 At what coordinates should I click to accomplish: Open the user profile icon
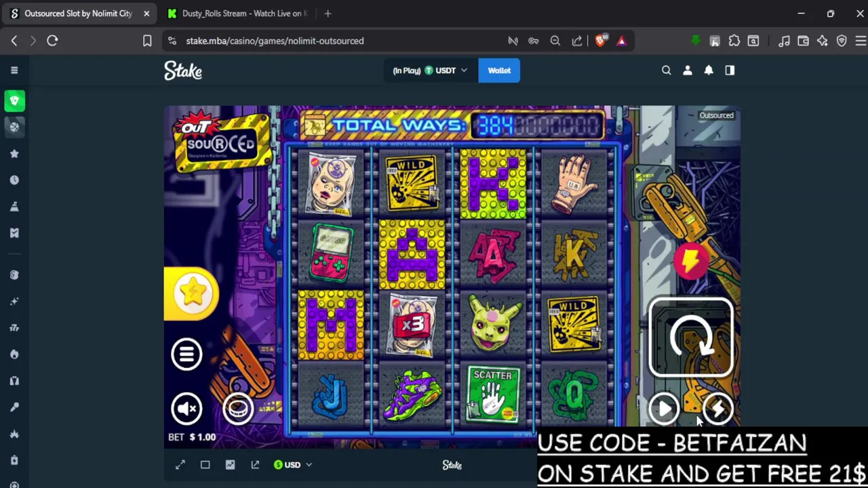tap(688, 70)
